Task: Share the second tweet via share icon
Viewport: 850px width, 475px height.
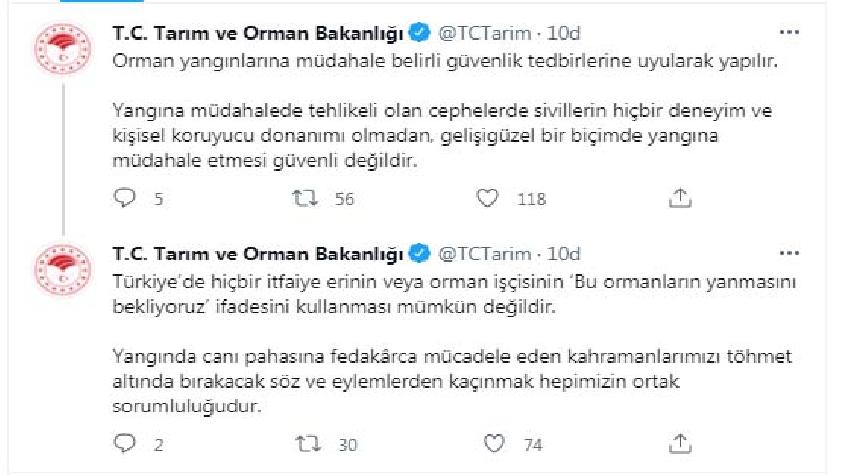Action: tap(680, 444)
